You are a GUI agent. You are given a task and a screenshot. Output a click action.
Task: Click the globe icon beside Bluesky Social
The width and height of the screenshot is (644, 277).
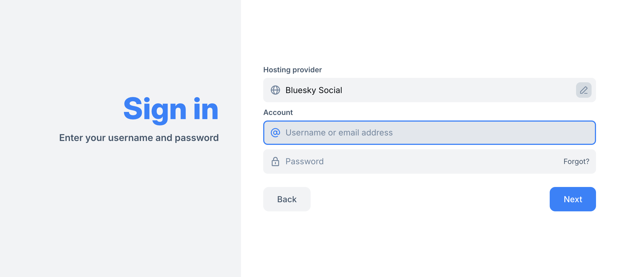coord(275,90)
